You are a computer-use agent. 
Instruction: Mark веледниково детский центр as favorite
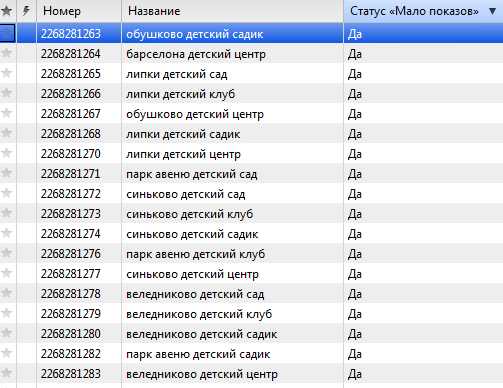7,373
